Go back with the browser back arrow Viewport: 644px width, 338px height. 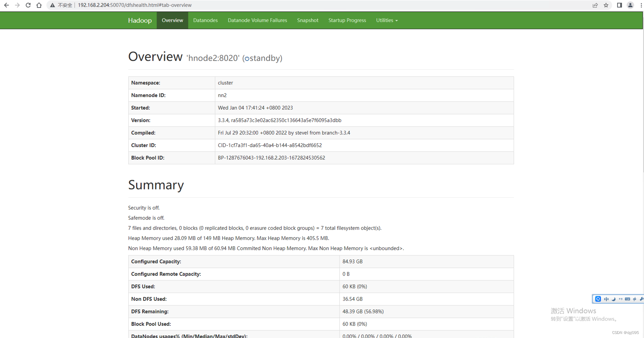(x=6, y=5)
